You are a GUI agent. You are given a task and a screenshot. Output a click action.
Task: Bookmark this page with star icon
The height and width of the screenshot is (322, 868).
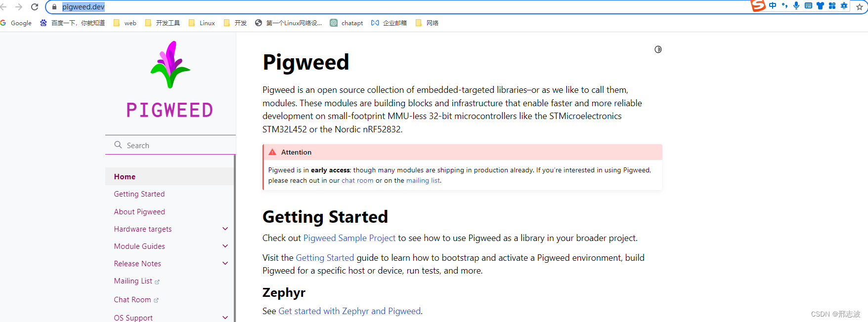[x=860, y=7]
